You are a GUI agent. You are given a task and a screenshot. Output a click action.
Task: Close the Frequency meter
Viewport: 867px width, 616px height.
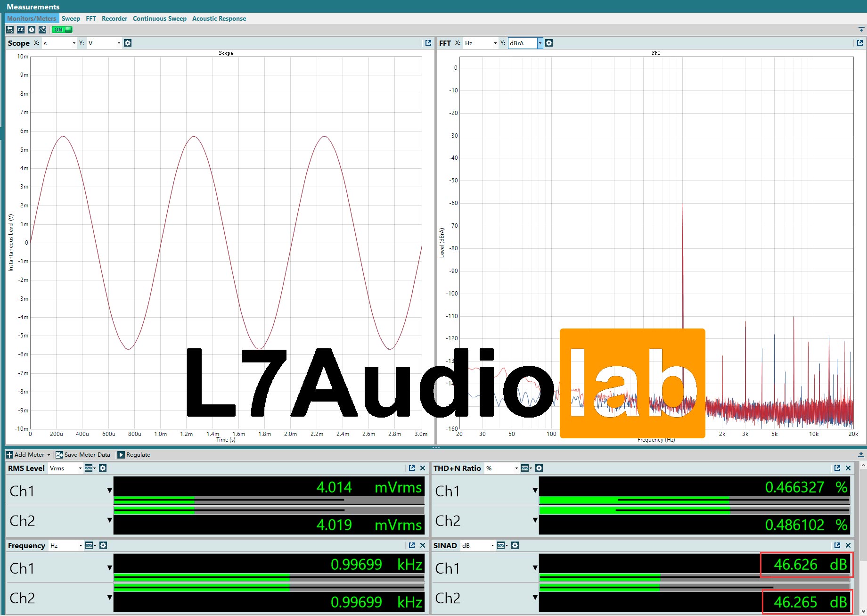423,545
